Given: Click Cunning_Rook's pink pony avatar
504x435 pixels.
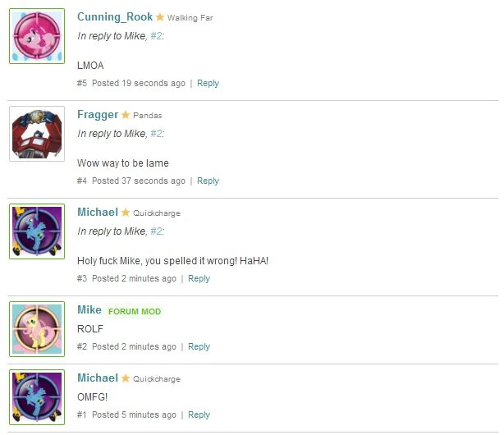Looking at the screenshot, I should coord(37,36).
